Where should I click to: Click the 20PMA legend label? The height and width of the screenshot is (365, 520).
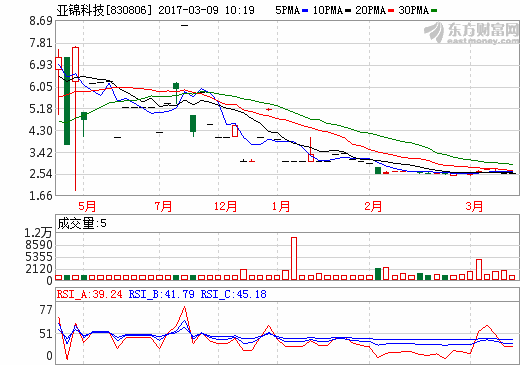click(370, 10)
